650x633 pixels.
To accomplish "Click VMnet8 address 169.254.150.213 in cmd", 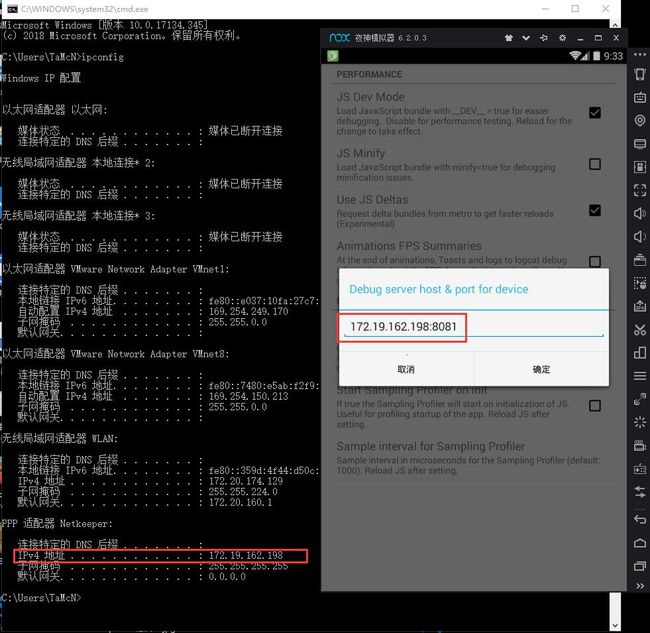I will pos(248,396).
